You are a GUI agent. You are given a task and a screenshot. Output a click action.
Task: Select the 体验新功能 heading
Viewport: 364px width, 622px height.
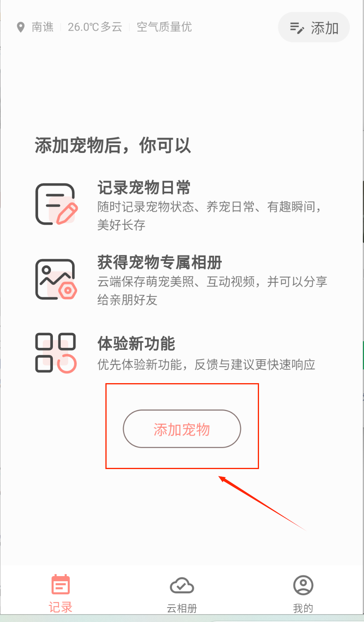tap(136, 344)
